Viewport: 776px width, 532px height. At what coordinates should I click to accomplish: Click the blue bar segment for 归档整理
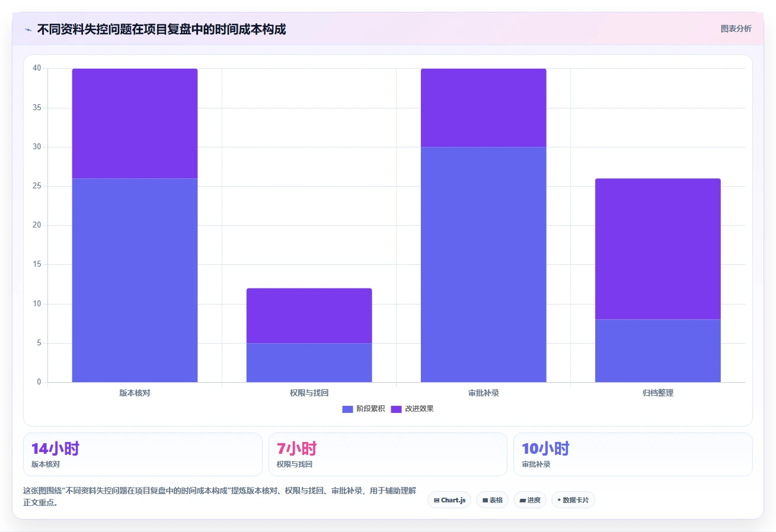pos(657,351)
